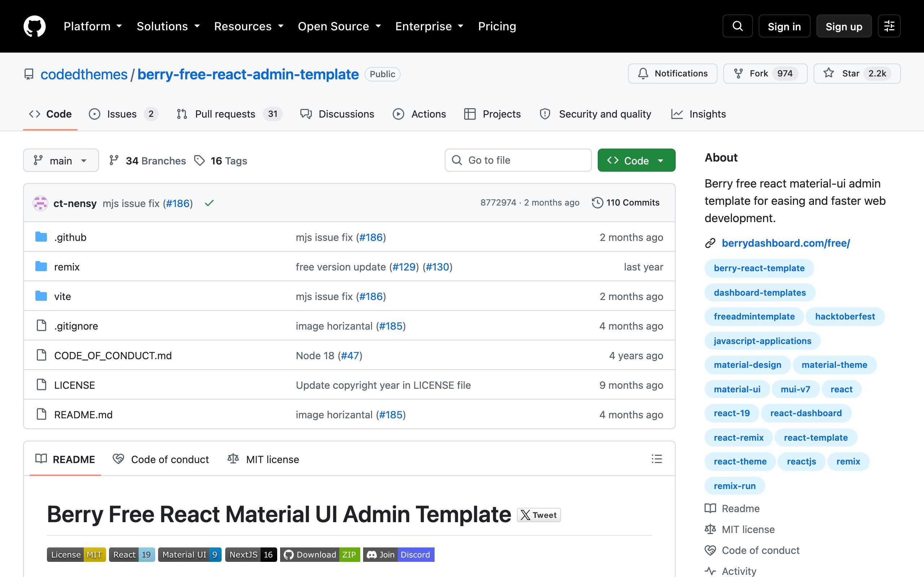Open appearance settings sliders icon
Image resolution: width=924 pixels, height=577 pixels.
(889, 26)
